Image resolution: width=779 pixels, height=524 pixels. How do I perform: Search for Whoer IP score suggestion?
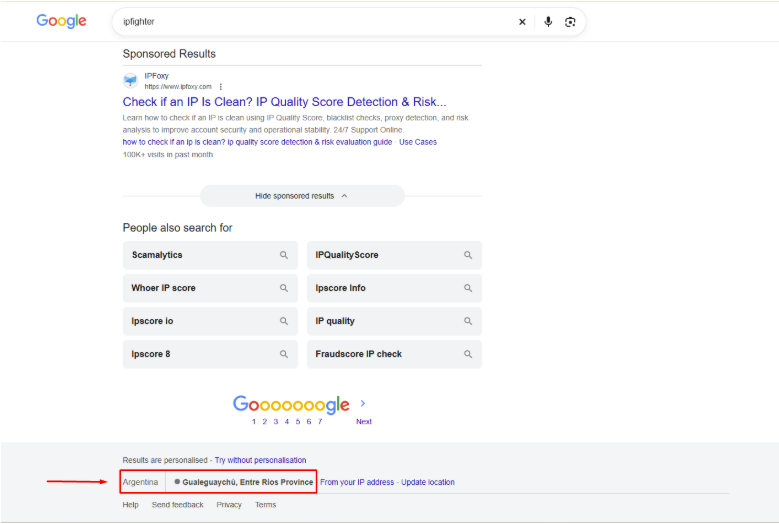pyautogui.click(x=210, y=288)
